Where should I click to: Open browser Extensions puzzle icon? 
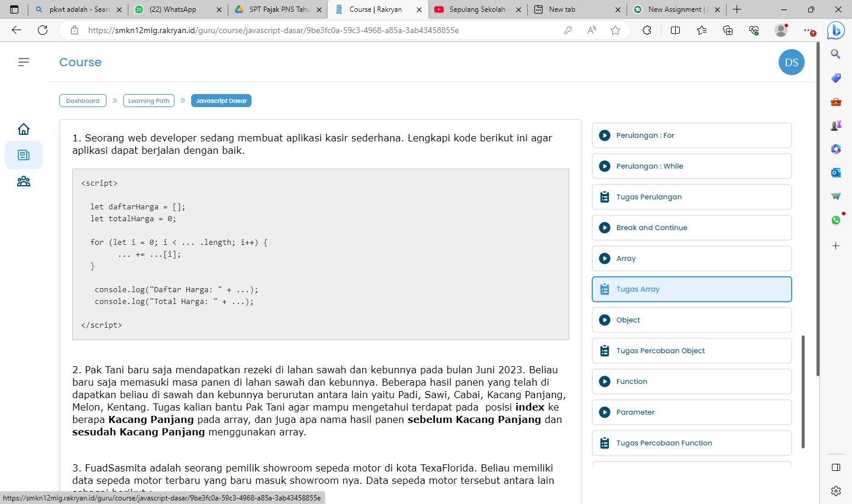click(x=647, y=30)
